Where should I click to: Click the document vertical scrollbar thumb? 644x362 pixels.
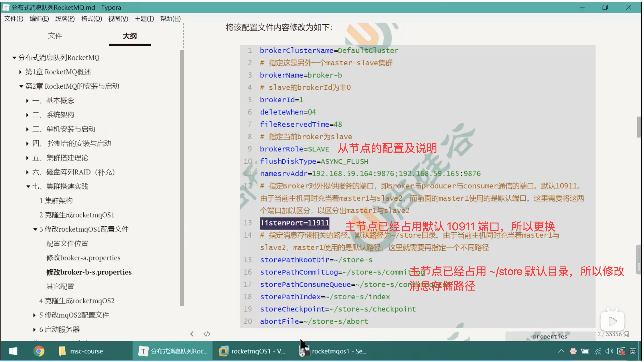pos(638,127)
